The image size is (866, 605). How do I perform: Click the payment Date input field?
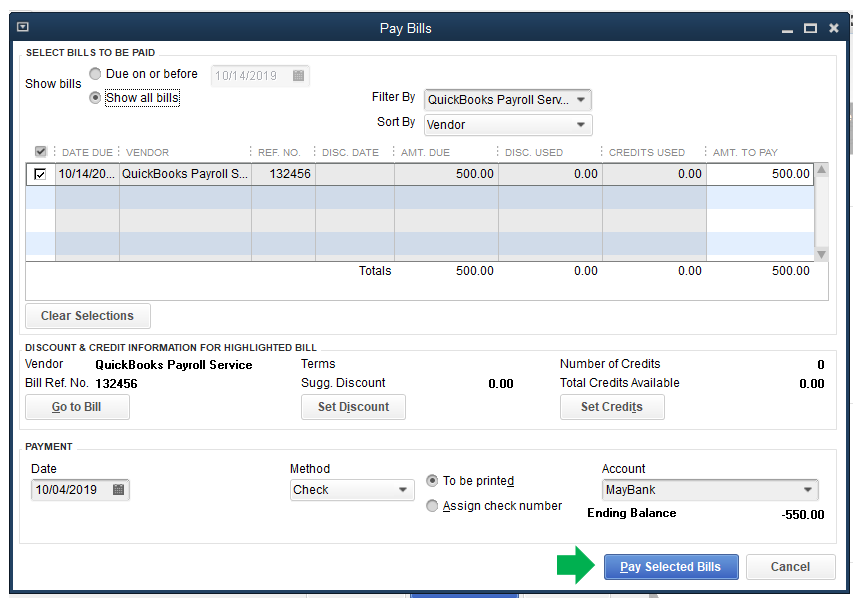(x=70, y=490)
